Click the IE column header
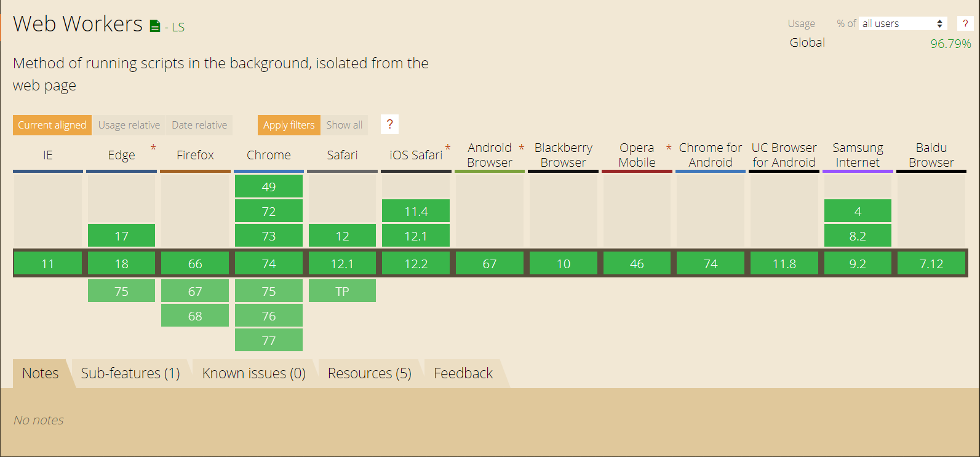This screenshot has width=980, height=457. click(48, 155)
